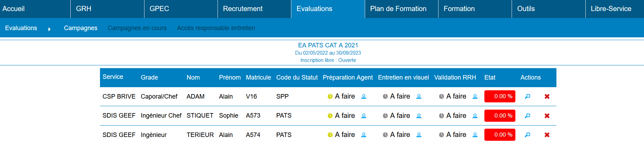Expand the Evaluations submenu arrow
This screenshot has width=644, height=147.
point(49,29)
